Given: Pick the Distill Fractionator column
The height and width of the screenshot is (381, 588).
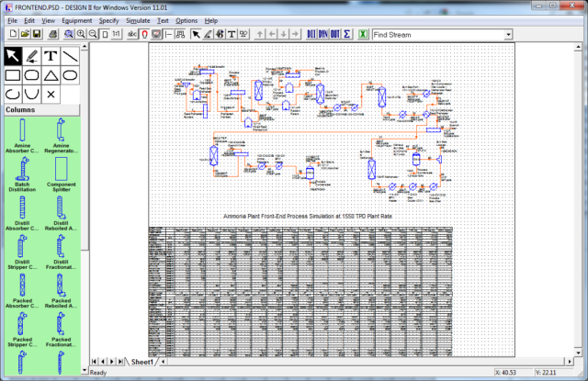Looking at the screenshot, I should (x=61, y=252).
